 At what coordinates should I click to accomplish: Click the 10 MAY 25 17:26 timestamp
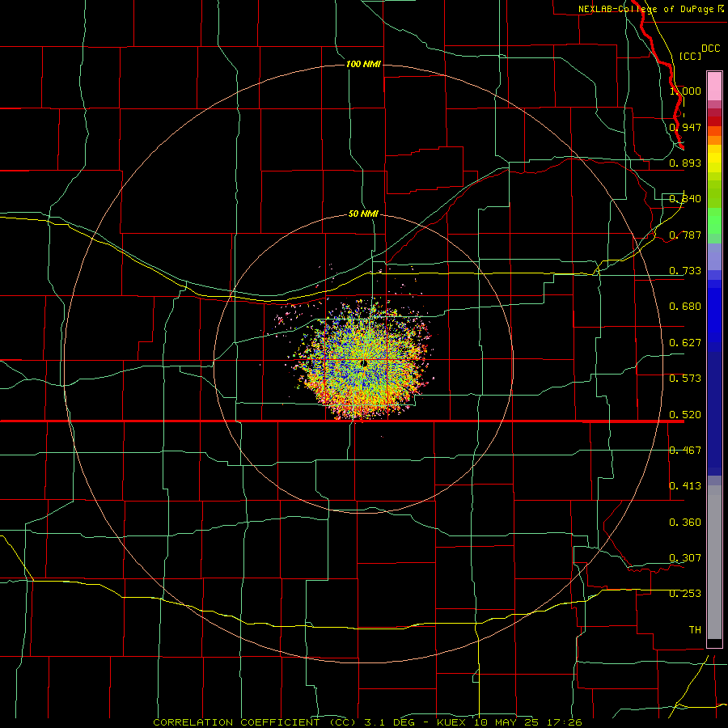click(x=528, y=722)
